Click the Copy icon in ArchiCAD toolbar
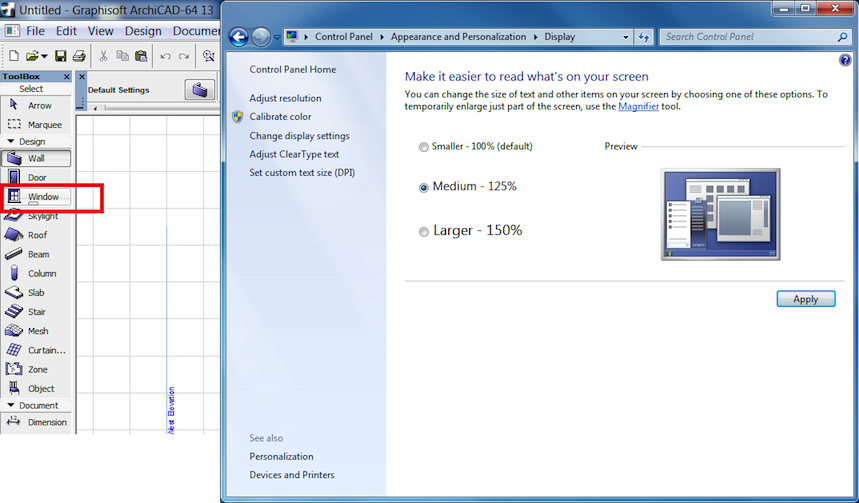 (x=122, y=55)
